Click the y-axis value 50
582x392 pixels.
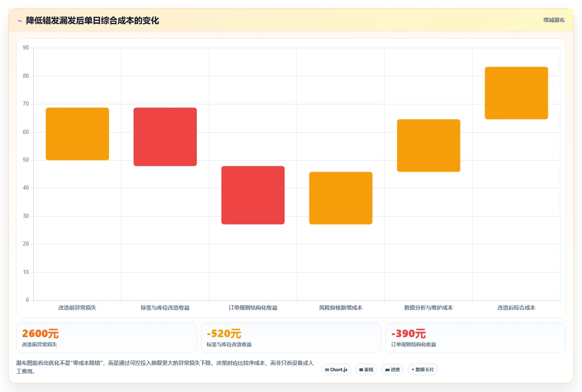pos(26,160)
